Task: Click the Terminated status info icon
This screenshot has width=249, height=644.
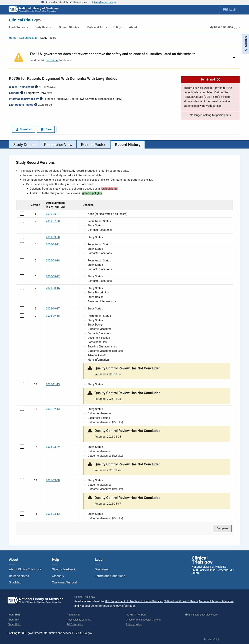Action: click(x=218, y=79)
